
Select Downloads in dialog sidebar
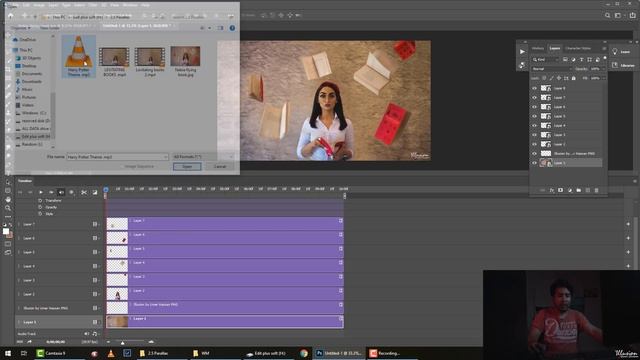click(x=31, y=81)
